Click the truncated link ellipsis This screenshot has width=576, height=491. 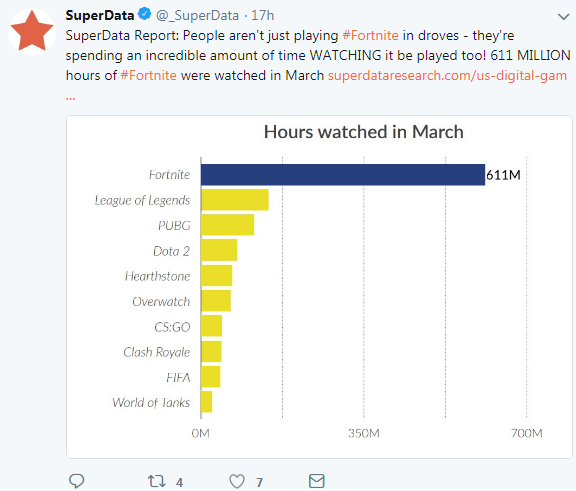pyautogui.click(x=71, y=98)
